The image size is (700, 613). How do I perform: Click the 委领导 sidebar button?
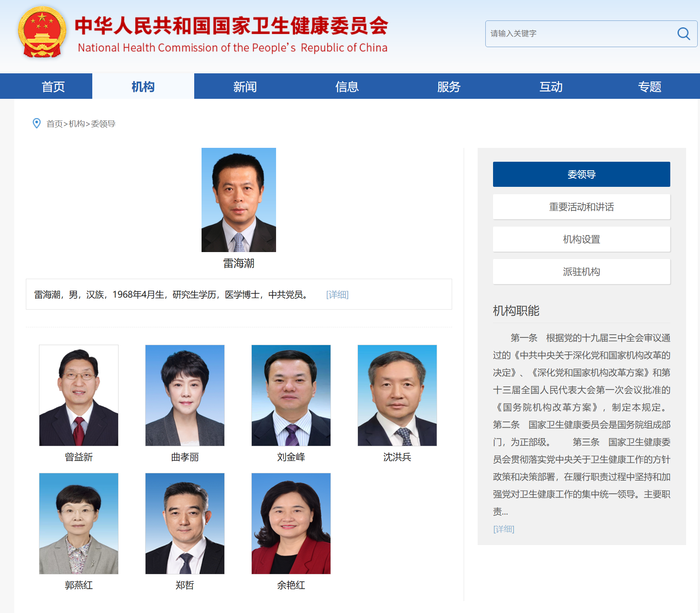[581, 174]
